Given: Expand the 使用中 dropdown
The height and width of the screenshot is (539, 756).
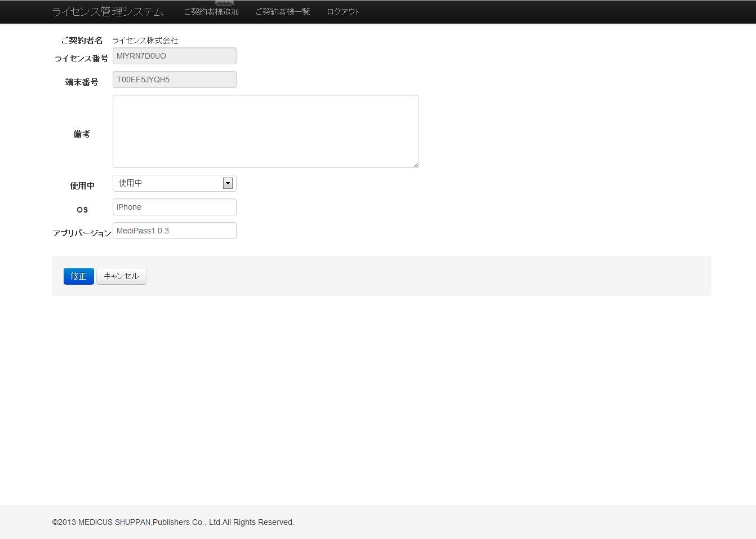Looking at the screenshot, I should [x=175, y=183].
